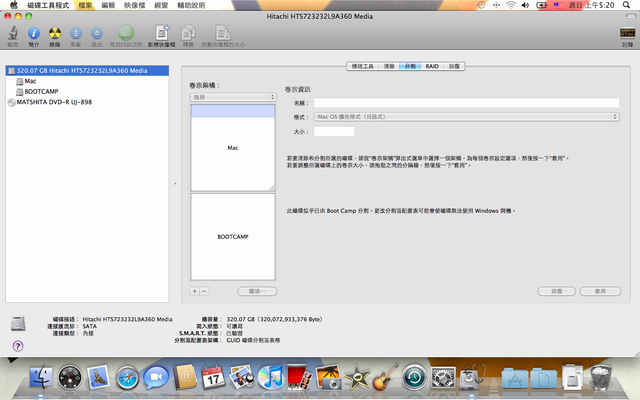Screen dimensions: 640x400
Task: Open the 磁碟工具程式 application menu
Action: 48,5
